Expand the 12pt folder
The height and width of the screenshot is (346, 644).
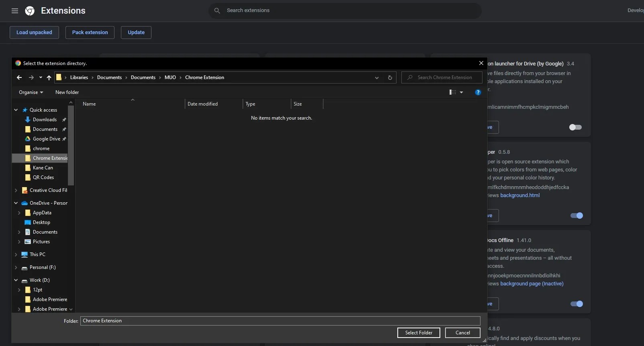(19, 290)
